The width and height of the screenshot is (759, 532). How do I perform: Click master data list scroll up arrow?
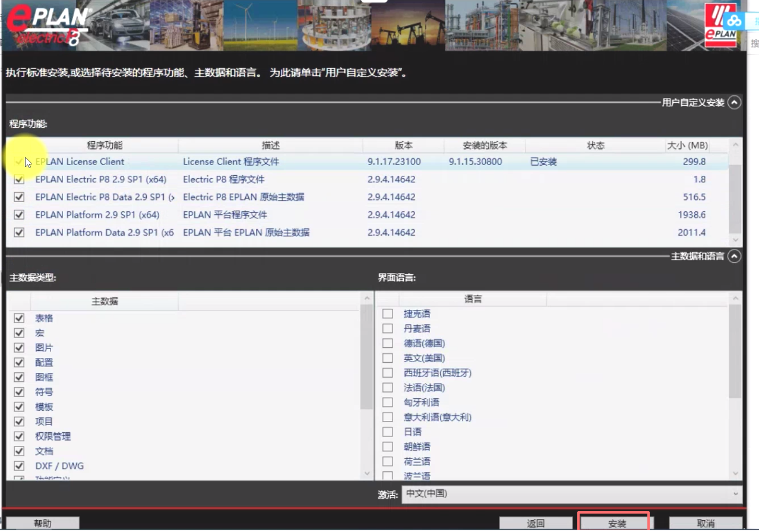[367, 298]
